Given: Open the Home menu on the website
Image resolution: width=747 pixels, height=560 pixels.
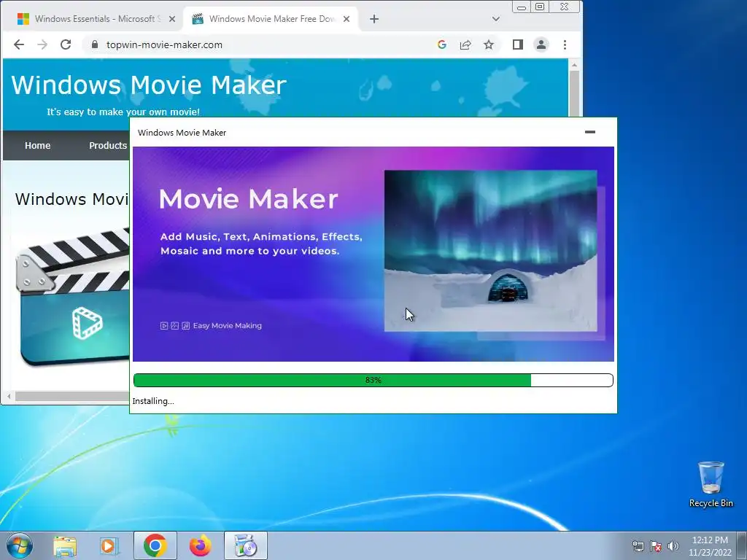Looking at the screenshot, I should [x=38, y=146].
